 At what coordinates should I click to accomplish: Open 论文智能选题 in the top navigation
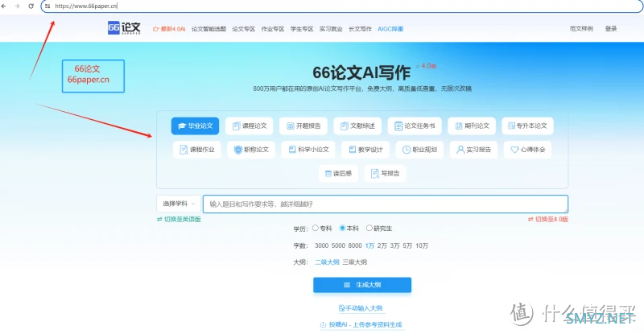208,29
